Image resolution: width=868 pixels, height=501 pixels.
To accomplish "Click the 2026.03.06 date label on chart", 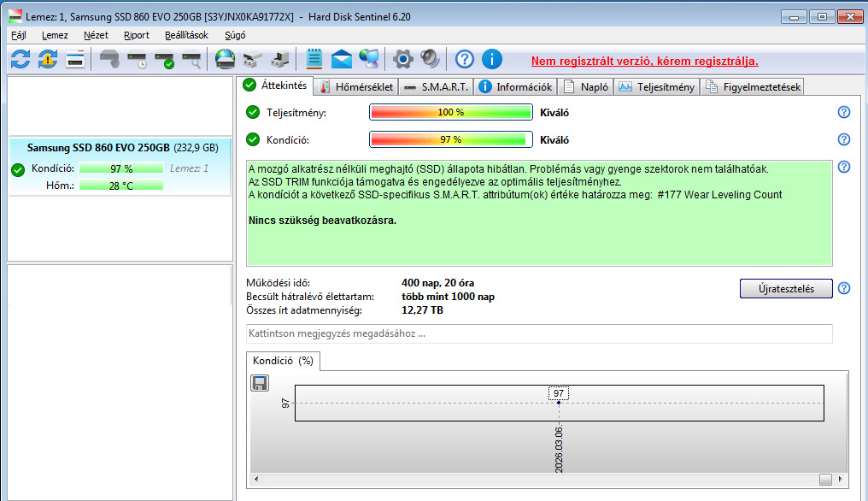I will tap(559, 450).
